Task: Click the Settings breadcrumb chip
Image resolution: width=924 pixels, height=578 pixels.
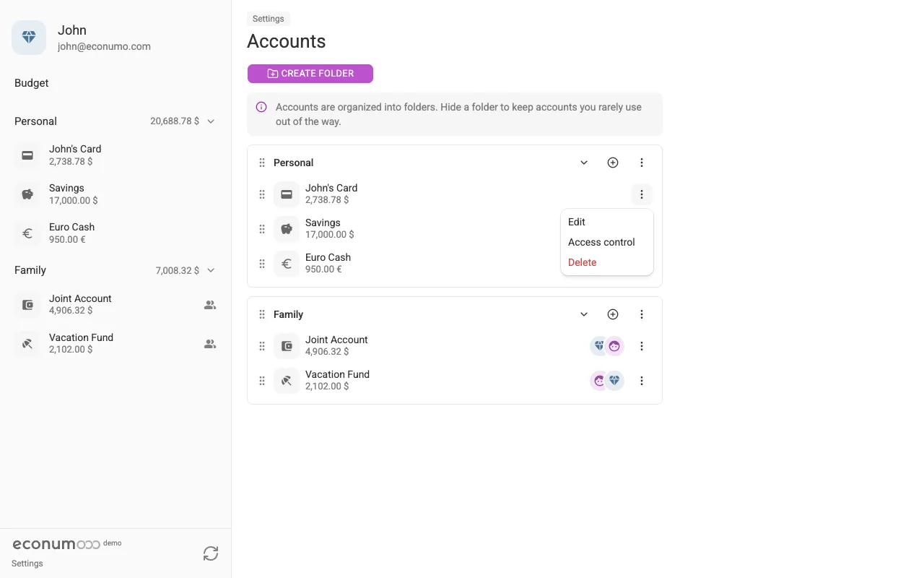Action: click(269, 19)
